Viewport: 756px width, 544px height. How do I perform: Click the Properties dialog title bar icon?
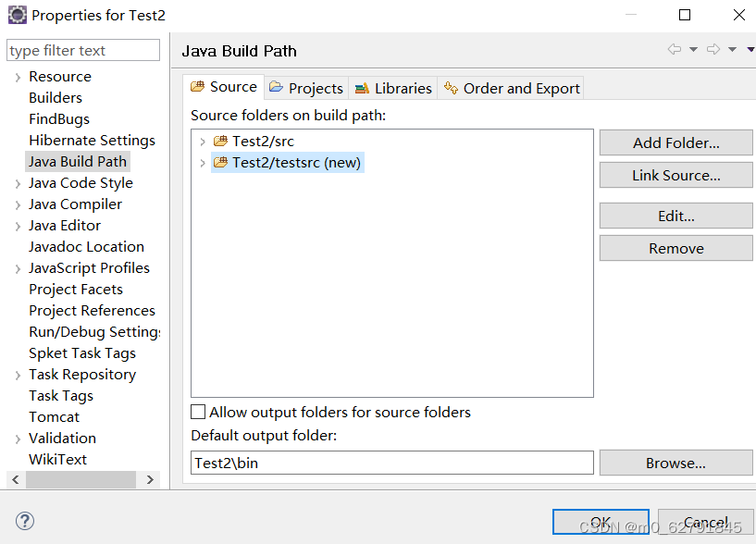pyautogui.click(x=16, y=14)
